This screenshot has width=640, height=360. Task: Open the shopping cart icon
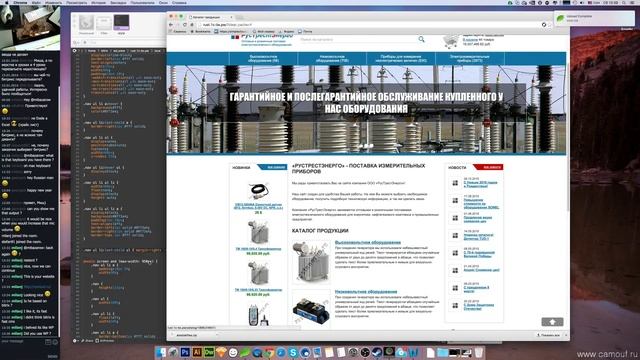[x=451, y=42]
